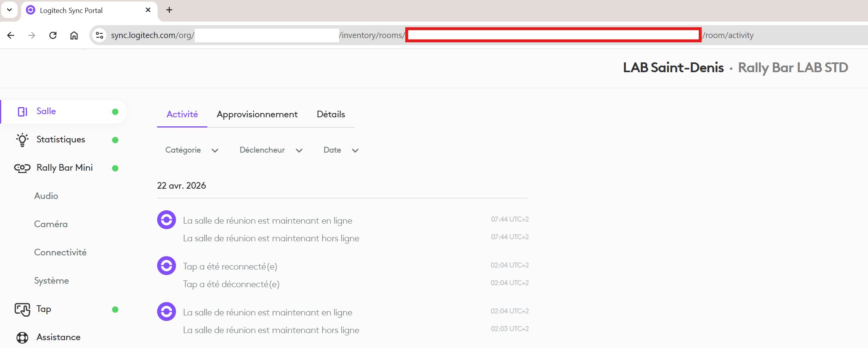
Task: Select 'La salle de réunion est maintenant en ligne' at 07:44
Action: 268,221
